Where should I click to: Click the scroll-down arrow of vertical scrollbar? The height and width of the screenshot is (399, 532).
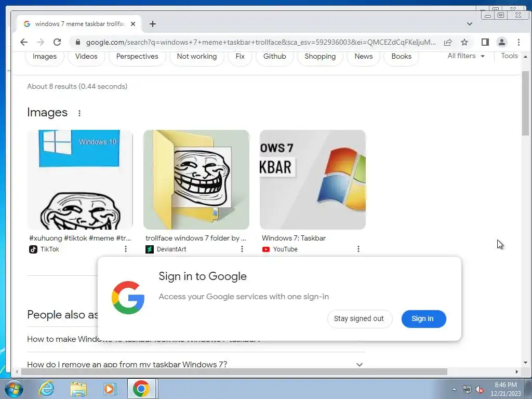pos(526,363)
